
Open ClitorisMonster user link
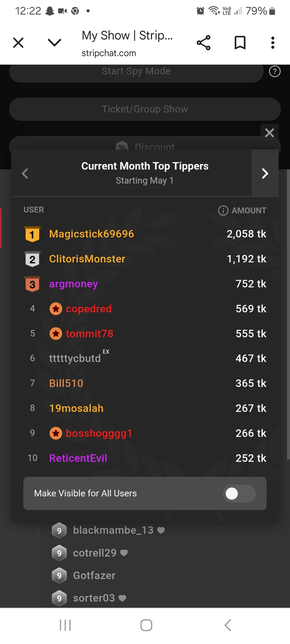coord(87,259)
